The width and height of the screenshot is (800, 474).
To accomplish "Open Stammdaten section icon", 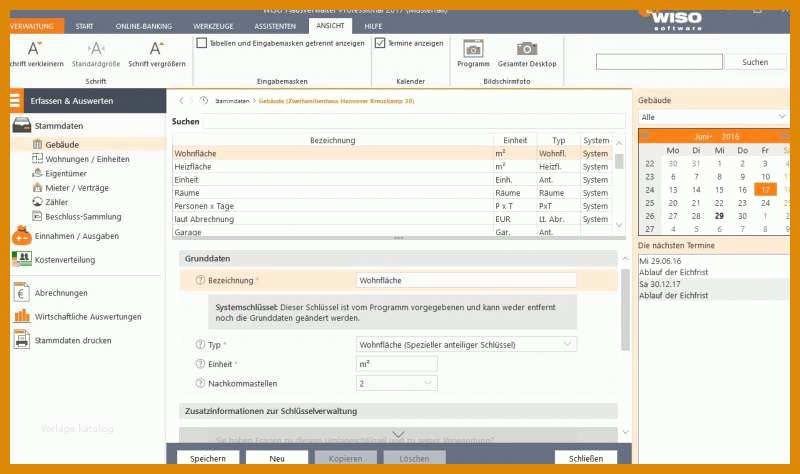I will point(22,126).
